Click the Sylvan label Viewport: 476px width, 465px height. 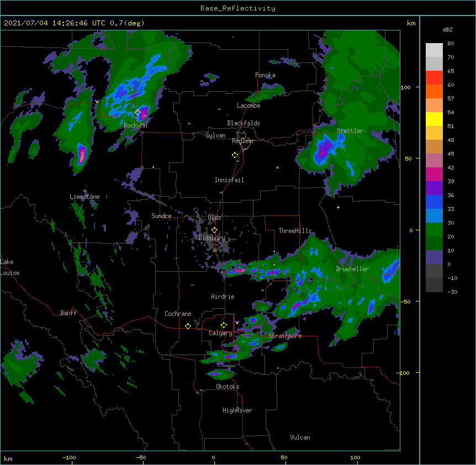pyautogui.click(x=215, y=135)
